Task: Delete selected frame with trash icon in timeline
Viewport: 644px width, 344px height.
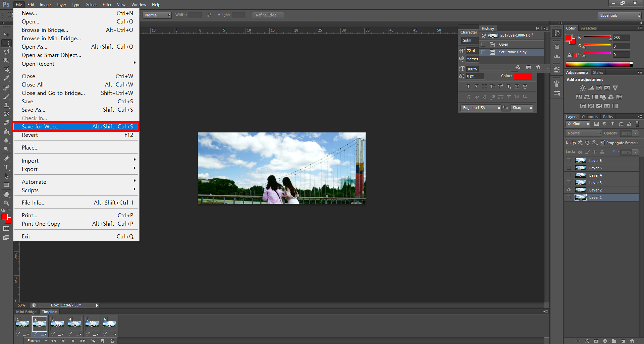Action: 112,341
